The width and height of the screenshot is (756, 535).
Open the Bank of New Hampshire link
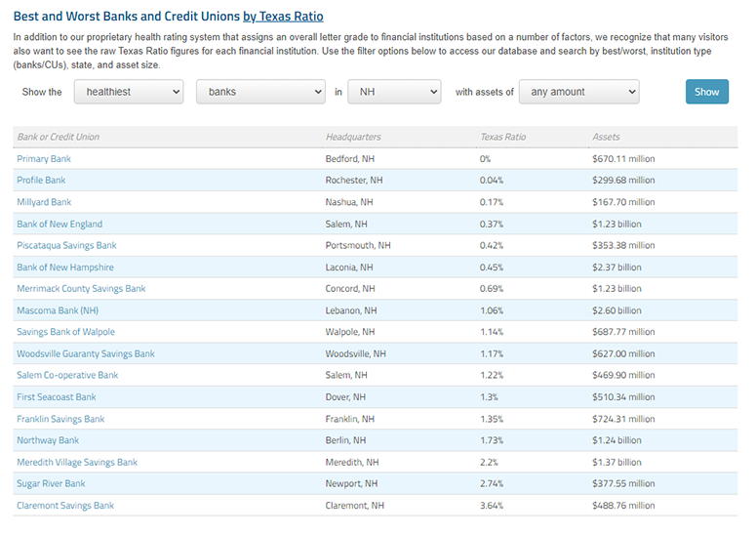65,267
